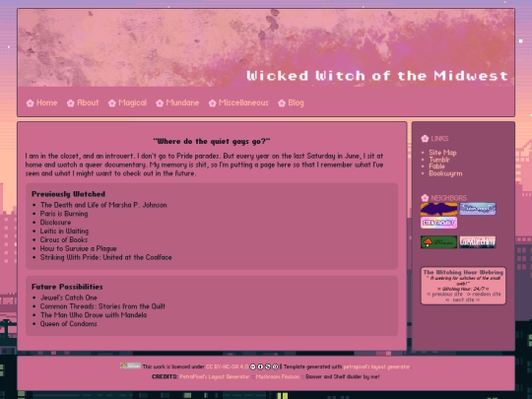The image size is (532, 399).
Task: Click the flower icon beside Blog
Action: point(282,103)
